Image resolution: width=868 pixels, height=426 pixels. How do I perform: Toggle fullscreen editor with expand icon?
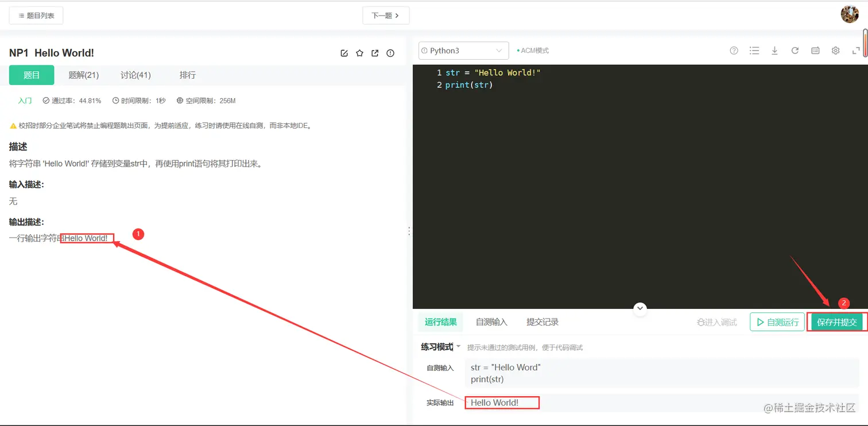point(856,51)
